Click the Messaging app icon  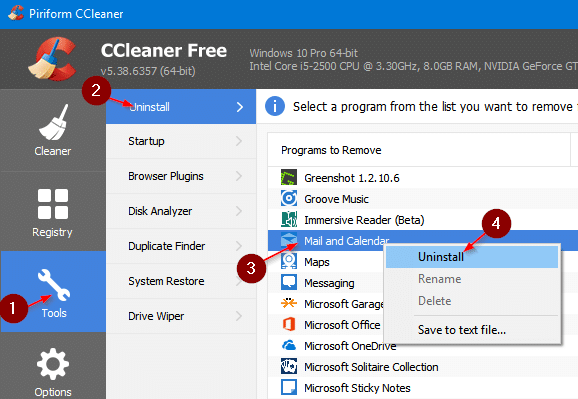[x=289, y=282]
